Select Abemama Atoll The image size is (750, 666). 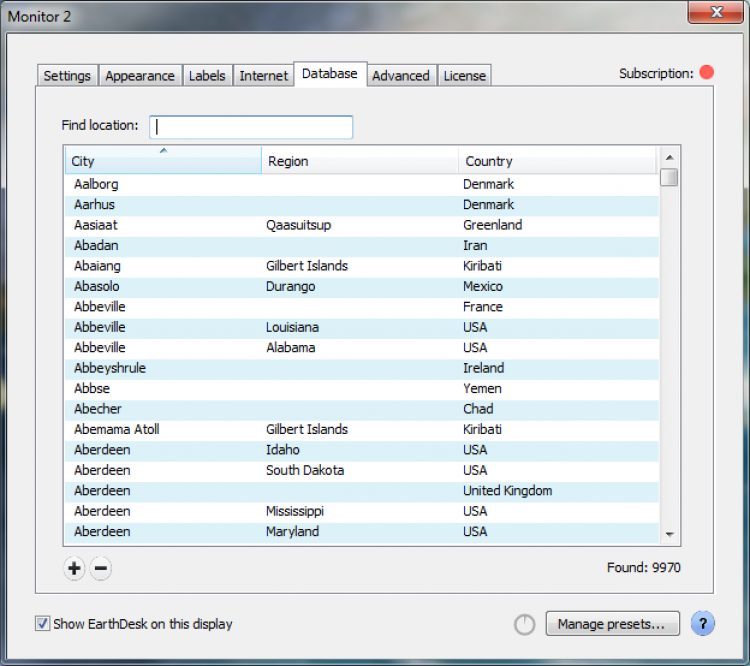pos(362,430)
